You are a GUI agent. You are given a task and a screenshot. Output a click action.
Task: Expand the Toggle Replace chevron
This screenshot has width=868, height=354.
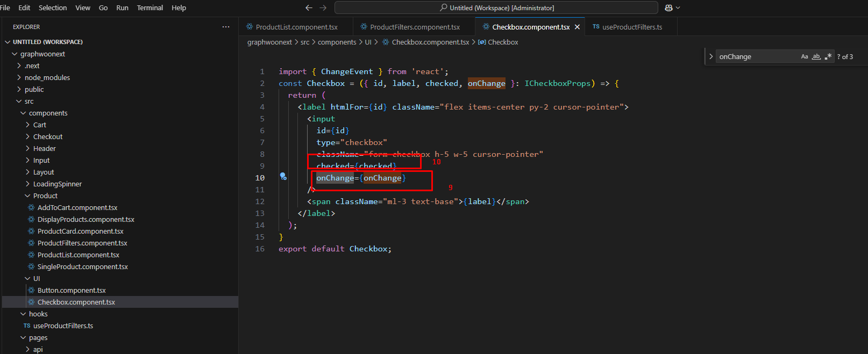tap(711, 56)
